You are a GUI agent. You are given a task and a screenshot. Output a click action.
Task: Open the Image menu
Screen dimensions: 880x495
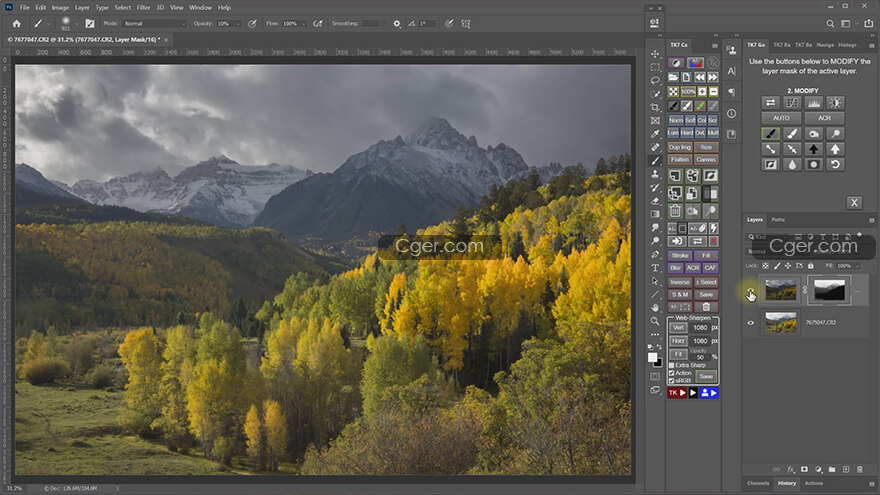point(60,8)
